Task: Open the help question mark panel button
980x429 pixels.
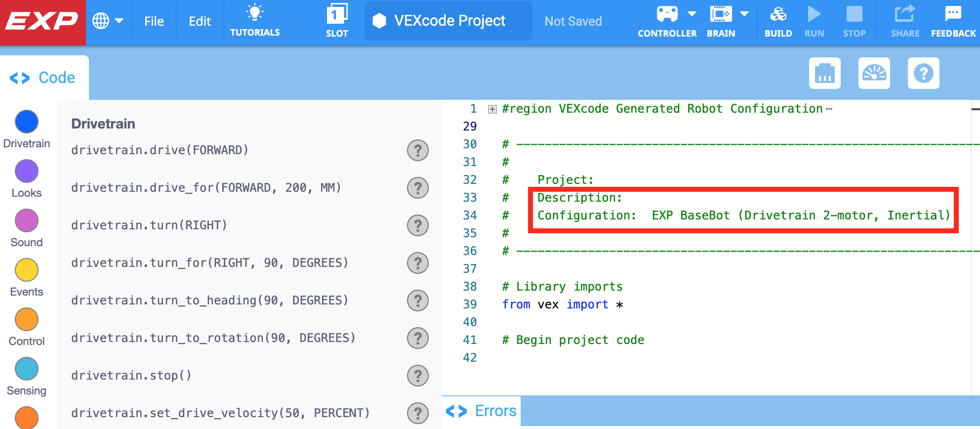Action: [x=923, y=73]
